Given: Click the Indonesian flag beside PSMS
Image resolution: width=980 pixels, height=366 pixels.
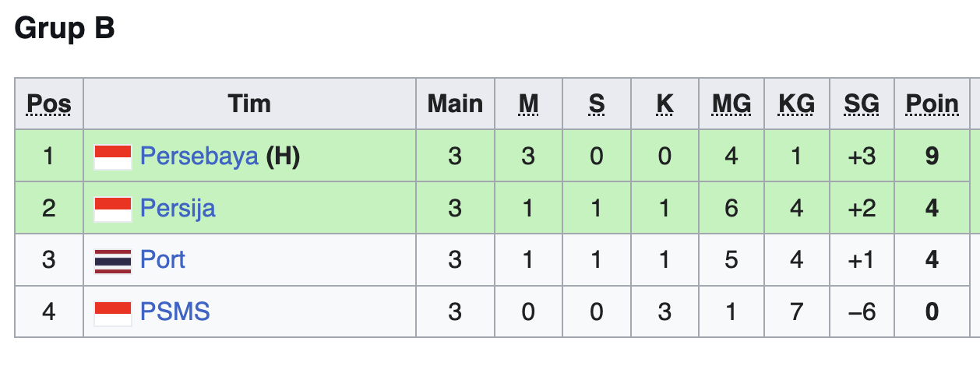Looking at the screenshot, I should (x=113, y=312).
